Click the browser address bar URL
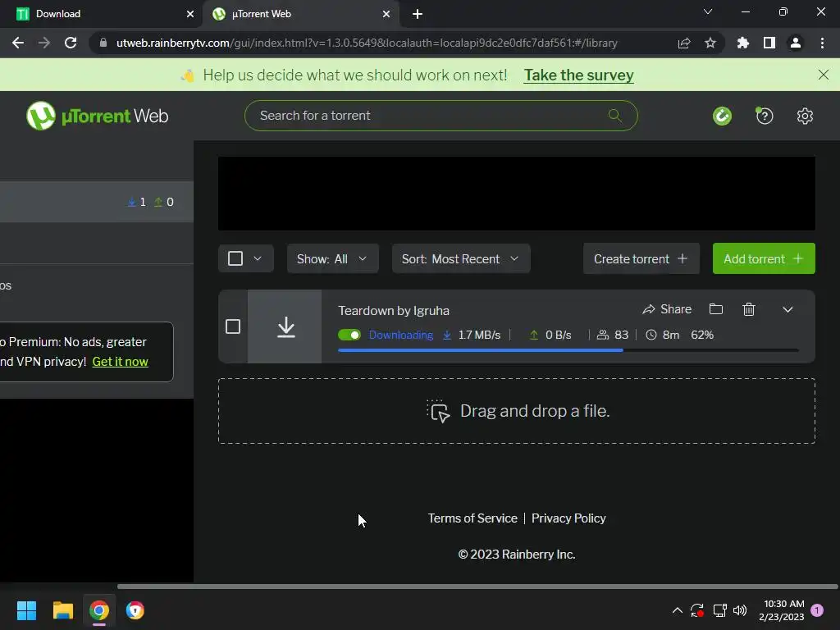Image resolution: width=840 pixels, height=630 pixels. [x=367, y=43]
